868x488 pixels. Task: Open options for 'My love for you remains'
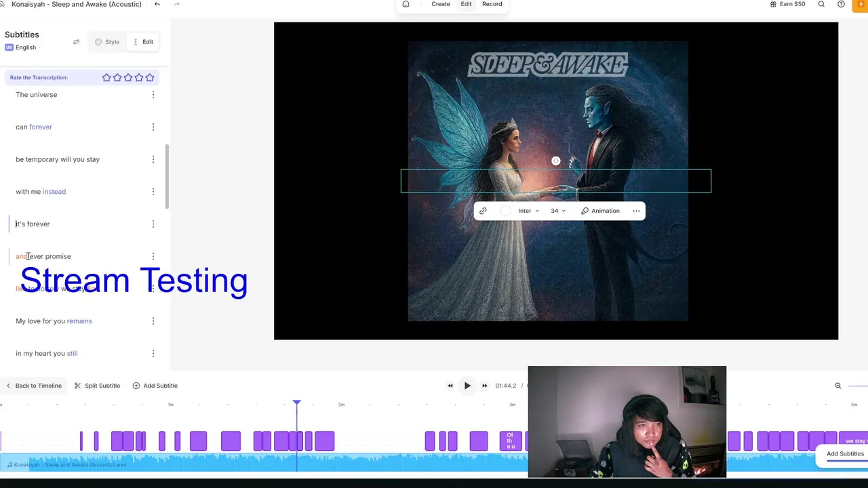click(153, 321)
